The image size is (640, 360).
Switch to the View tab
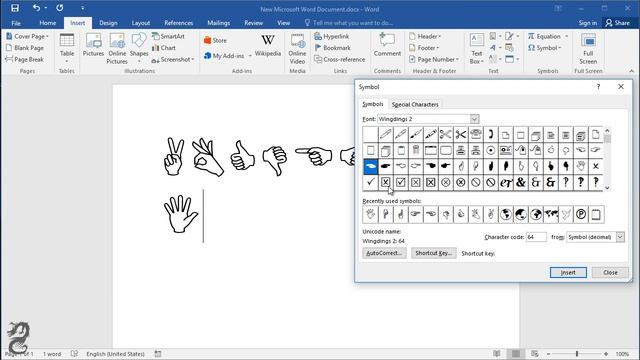[x=283, y=23]
